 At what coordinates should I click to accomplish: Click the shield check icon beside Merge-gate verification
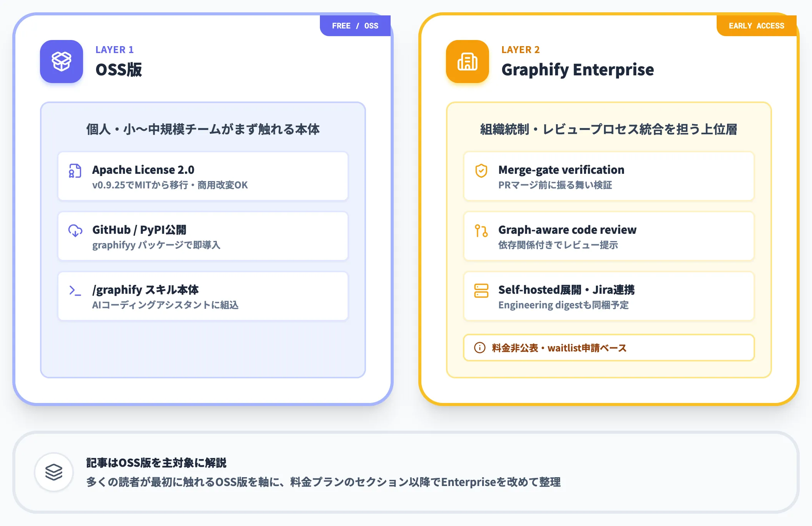(481, 171)
